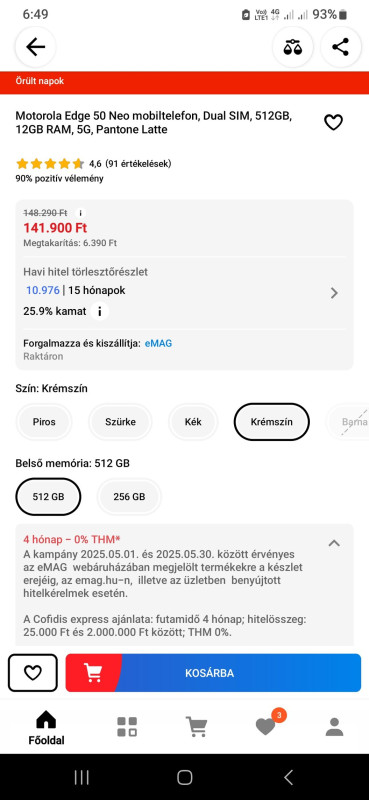Select the Piros color option
The width and height of the screenshot is (369, 800).
(44, 422)
